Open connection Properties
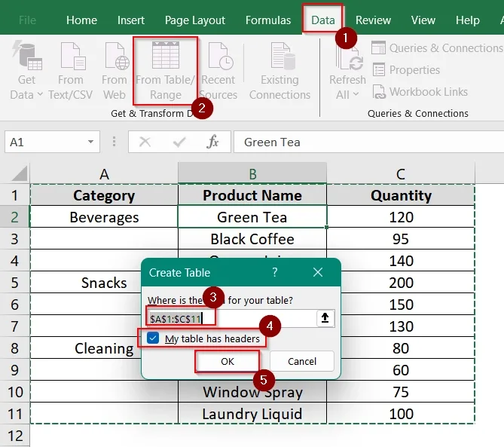 (406, 70)
